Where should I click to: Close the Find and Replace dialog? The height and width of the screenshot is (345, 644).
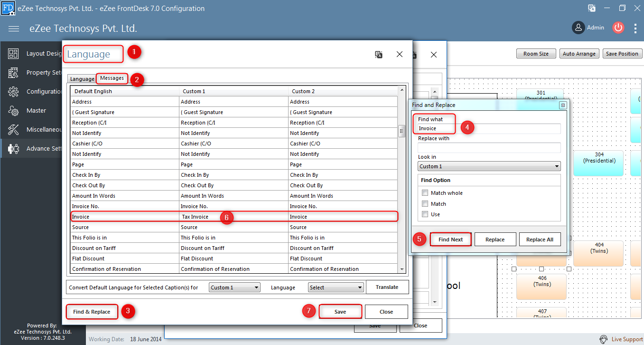[x=563, y=105]
